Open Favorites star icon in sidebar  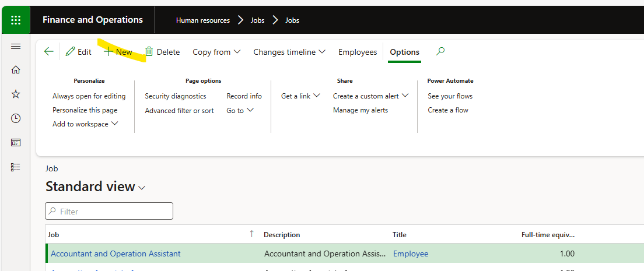pos(16,94)
